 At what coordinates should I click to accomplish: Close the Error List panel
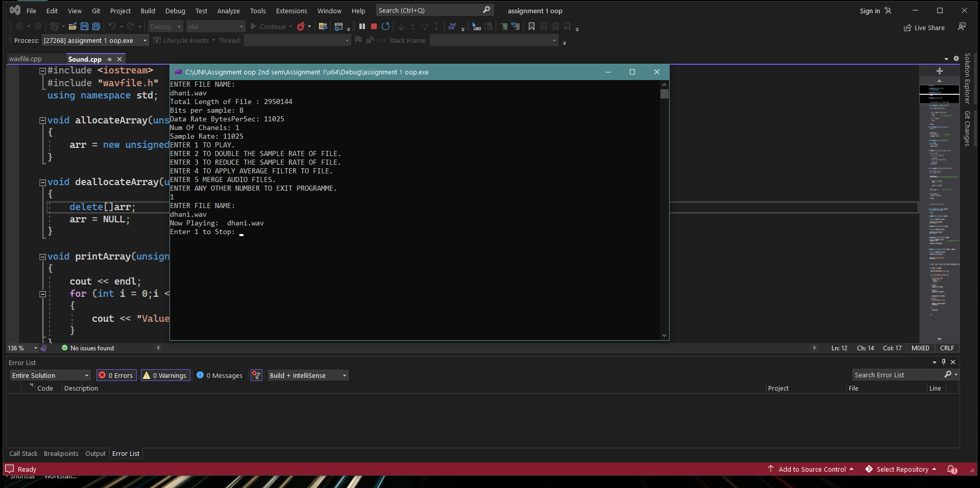(953, 362)
